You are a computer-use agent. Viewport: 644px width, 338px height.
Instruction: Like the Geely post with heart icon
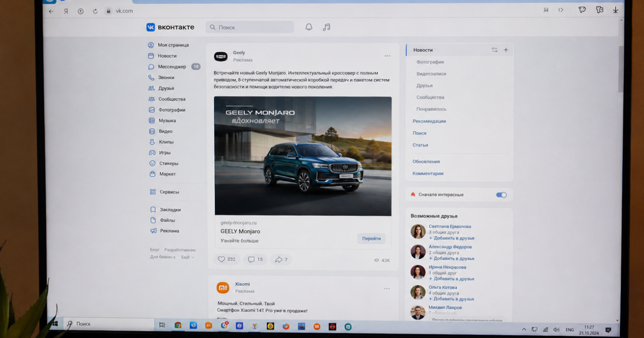click(x=221, y=259)
